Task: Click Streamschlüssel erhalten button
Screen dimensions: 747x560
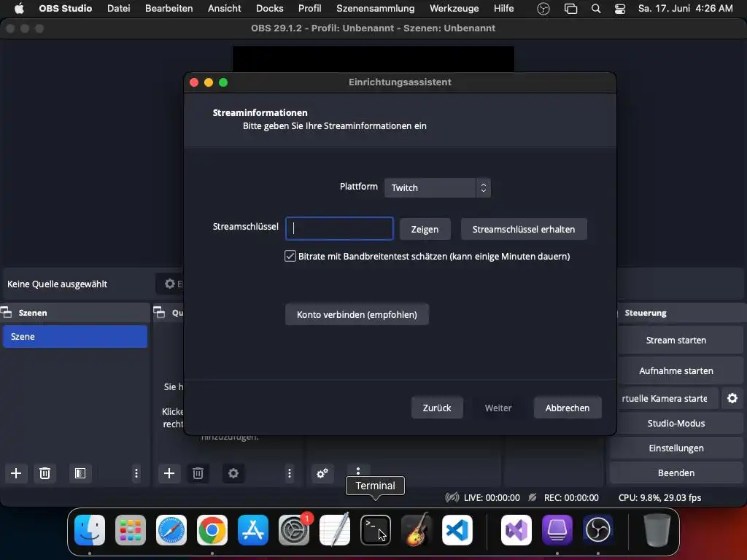Action: pyautogui.click(x=524, y=229)
